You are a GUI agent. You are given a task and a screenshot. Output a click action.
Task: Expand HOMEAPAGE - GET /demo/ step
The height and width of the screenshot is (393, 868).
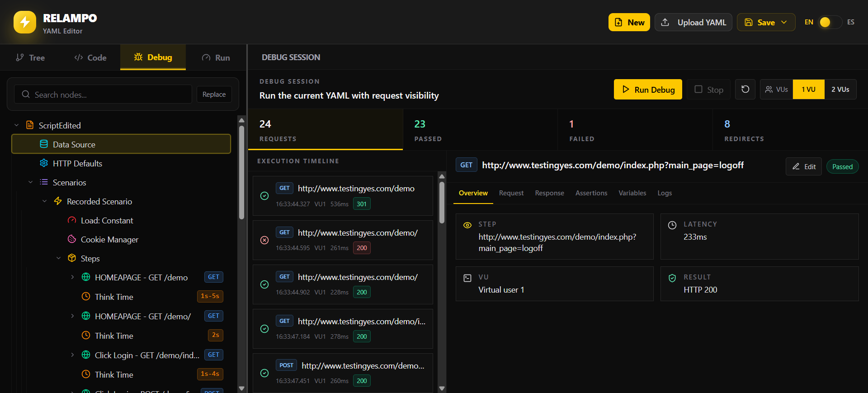tap(72, 316)
